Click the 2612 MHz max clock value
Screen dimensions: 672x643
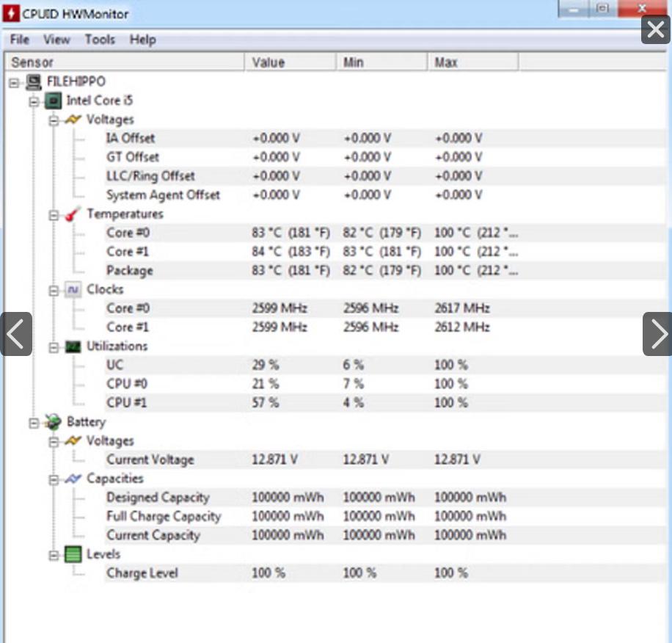[462, 327]
